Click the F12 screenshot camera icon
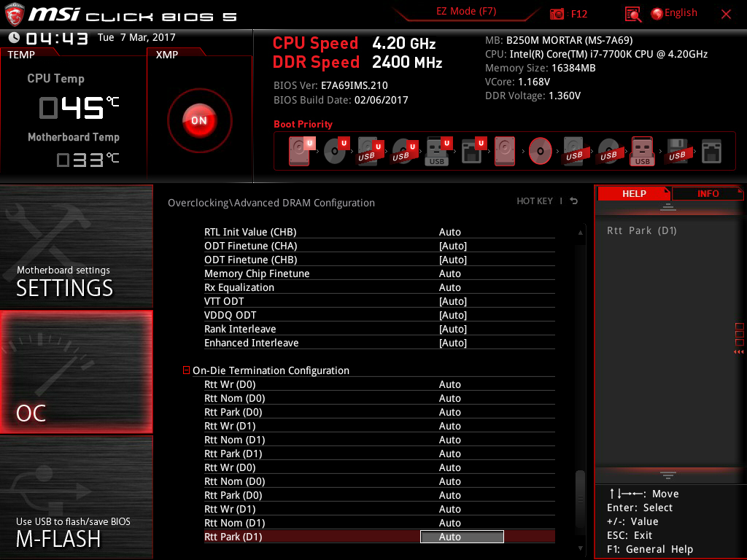747x560 pixels. point(557,14)
